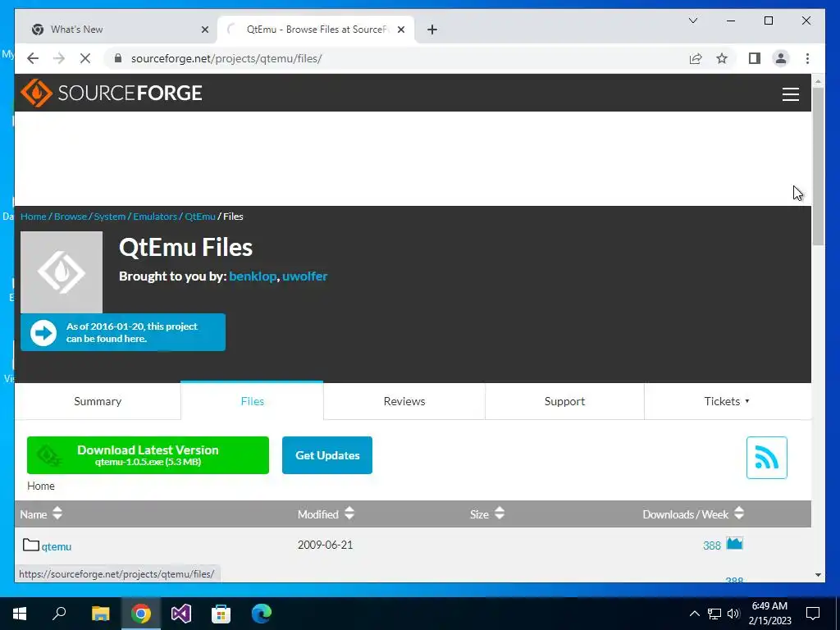Open the notifications center
Image resolution: width=840 pixels, height=630 pixels.
point(813,614)
